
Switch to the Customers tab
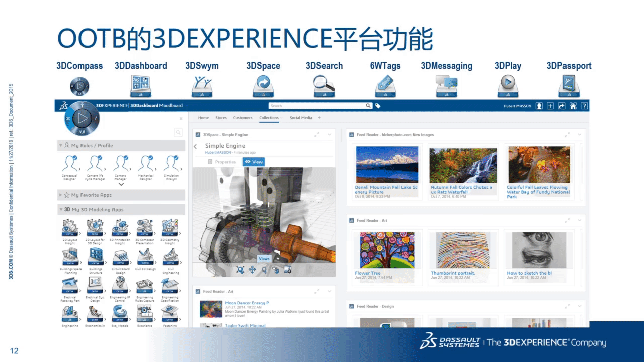pos(243,118)
